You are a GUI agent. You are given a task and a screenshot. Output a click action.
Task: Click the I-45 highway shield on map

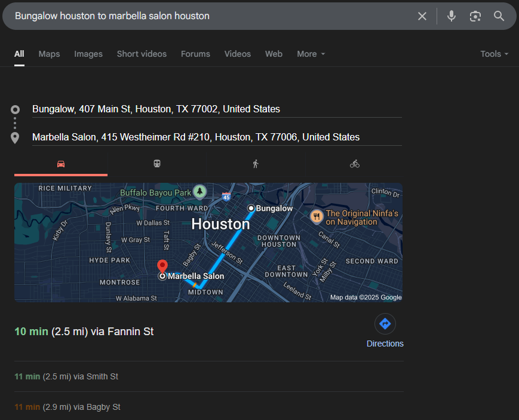click(226, 197)
